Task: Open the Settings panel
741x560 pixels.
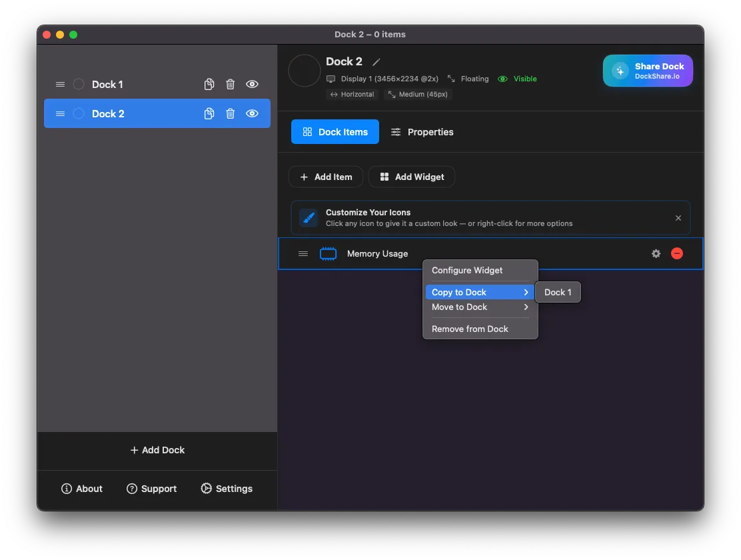Action: 227,489
